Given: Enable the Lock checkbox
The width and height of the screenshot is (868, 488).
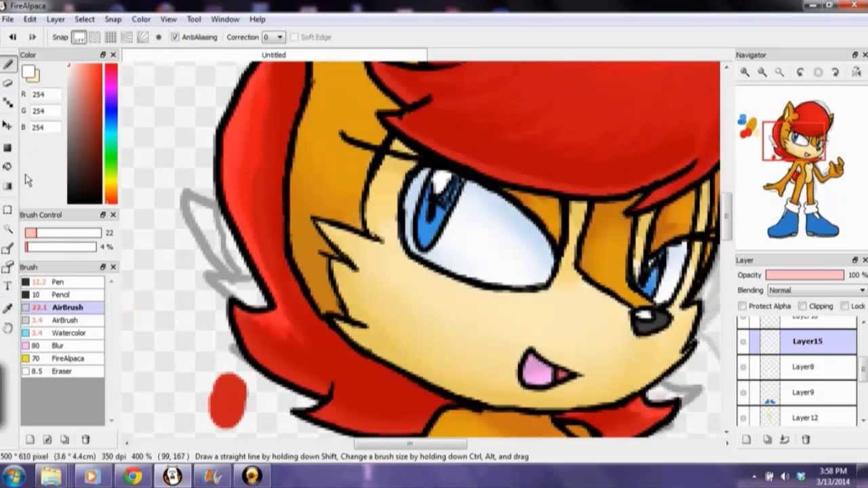Looking at the screenshot, I should click(844, 306).
